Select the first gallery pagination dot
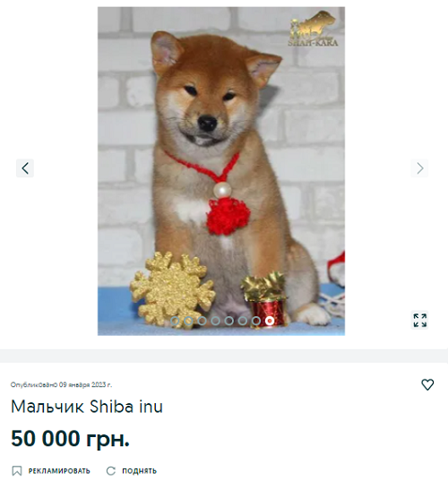The height and width of the screenshot is (481, 448). click(175, 321)
